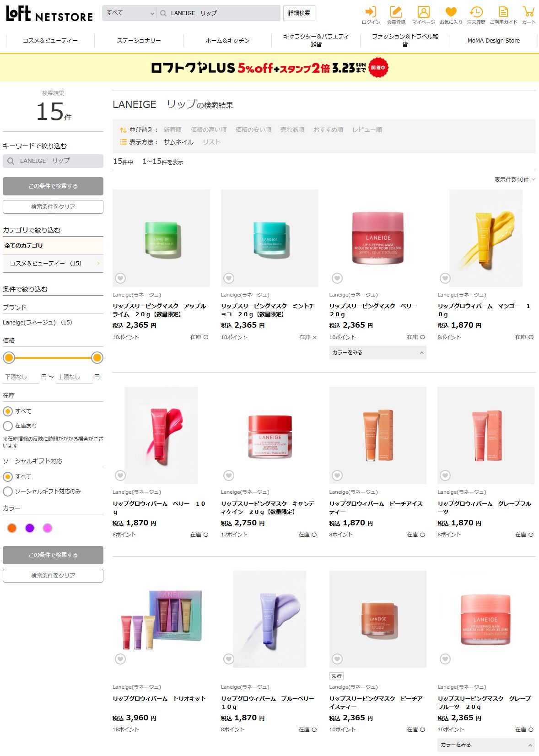This screenshot has height=756, width=539.
Task: Click the '詳細検索' button
Action: tap(299, 13)
